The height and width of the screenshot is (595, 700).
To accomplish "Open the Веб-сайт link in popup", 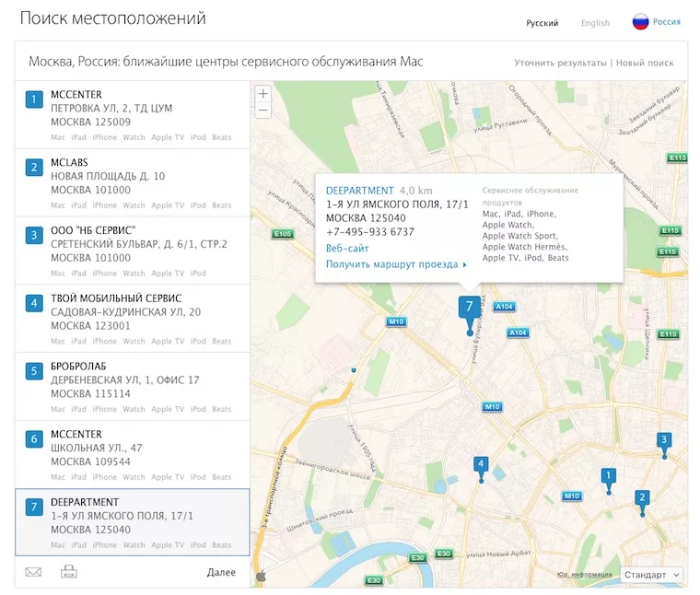I will click(347, 249).
